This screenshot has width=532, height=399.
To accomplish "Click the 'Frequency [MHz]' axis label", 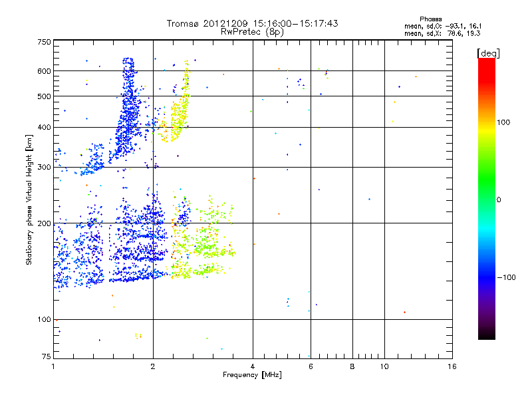I will tap(252, 375).
